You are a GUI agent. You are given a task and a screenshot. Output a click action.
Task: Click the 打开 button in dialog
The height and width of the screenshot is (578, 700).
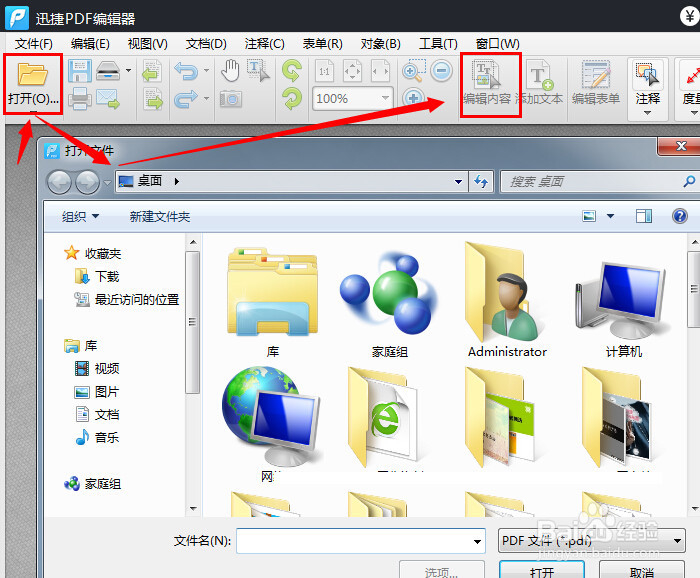[542, 570]
